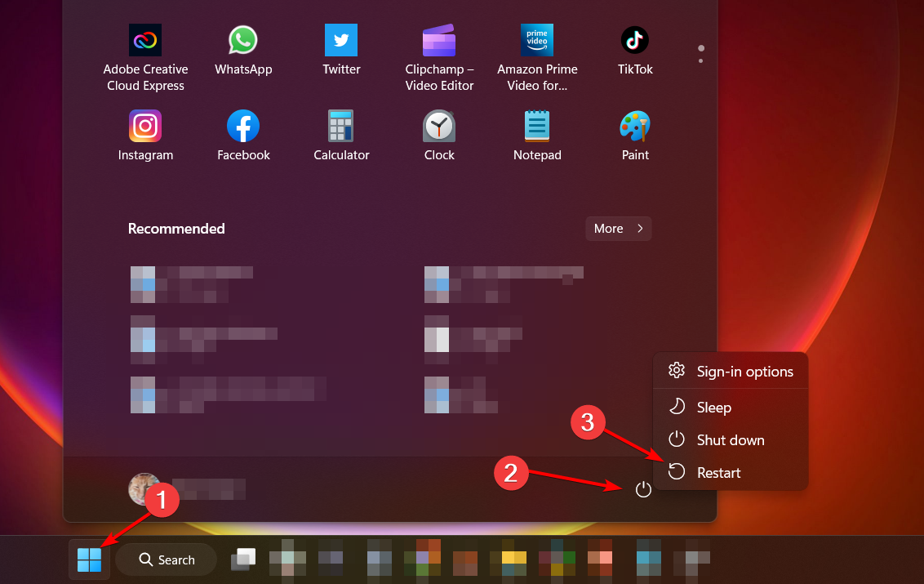
Task: Choose Sign-in options from power menu
Action: pos(731,371)
